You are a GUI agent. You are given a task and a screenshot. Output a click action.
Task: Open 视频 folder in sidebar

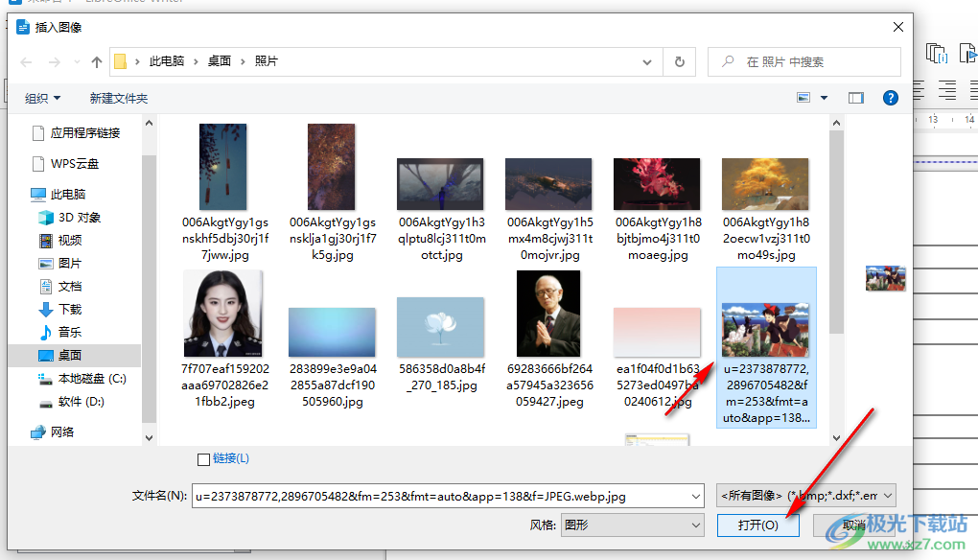pos(61,240)
